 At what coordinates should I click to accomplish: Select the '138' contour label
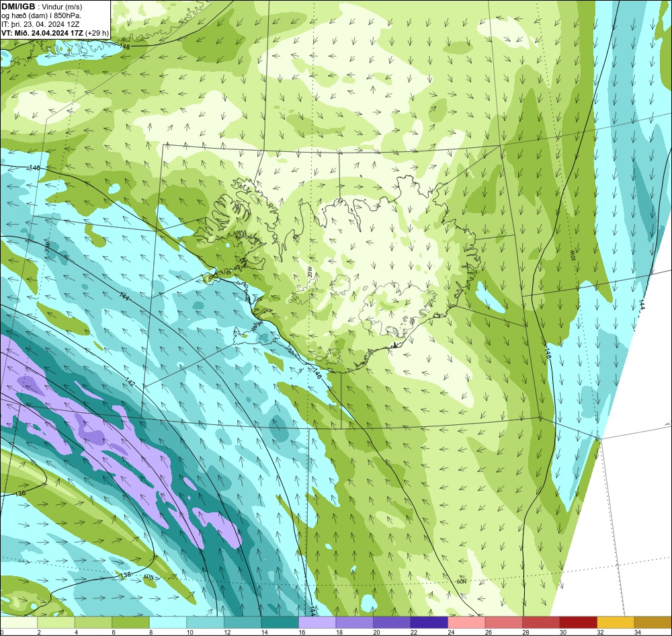125,575
